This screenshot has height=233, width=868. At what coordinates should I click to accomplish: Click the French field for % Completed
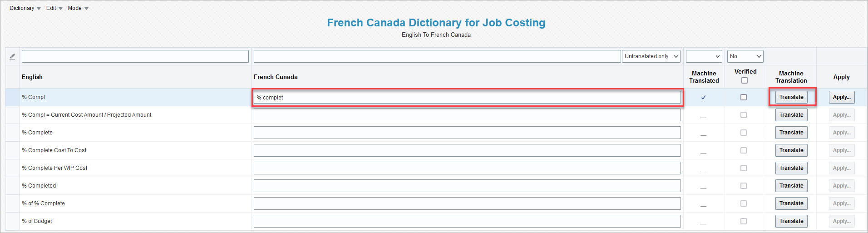click(467, 186)
